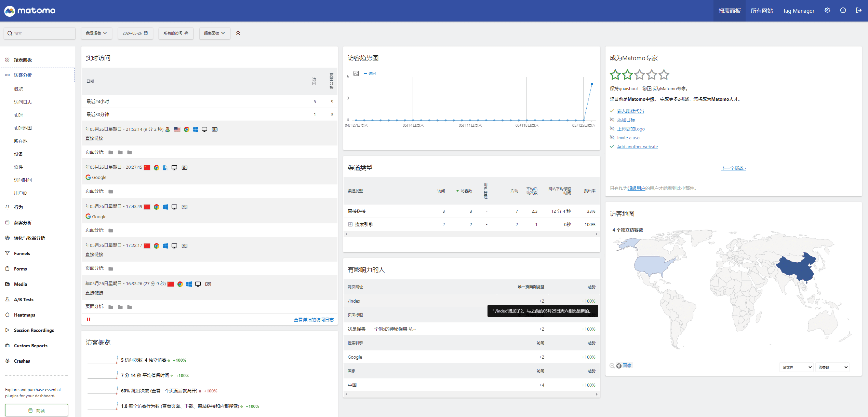Zoom out the visitor map
This screenshot has width=868, height=417.
point(612,366)
